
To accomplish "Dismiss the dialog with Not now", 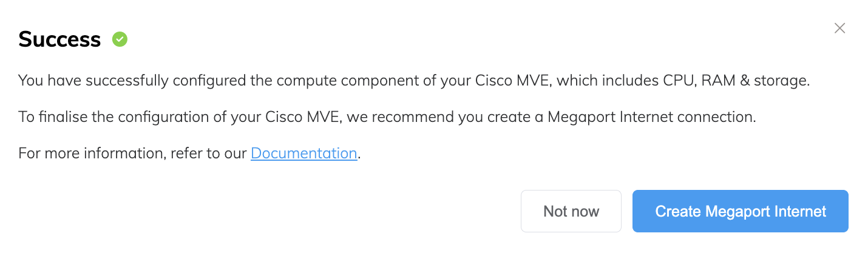I will click(x=571, y=211).
